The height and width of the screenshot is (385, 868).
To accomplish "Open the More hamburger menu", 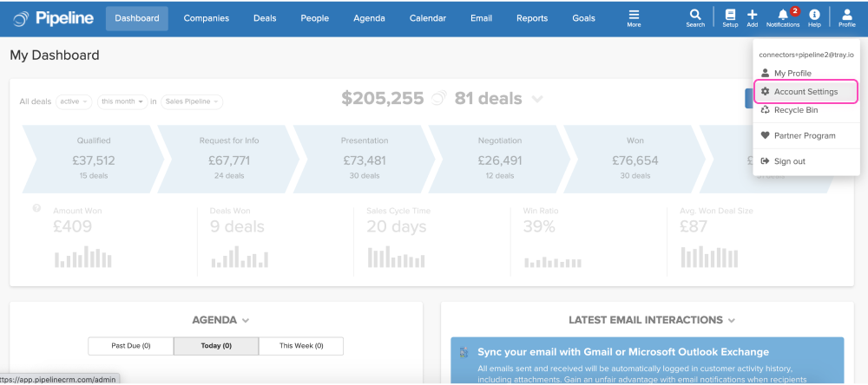I will click(634, 17).
